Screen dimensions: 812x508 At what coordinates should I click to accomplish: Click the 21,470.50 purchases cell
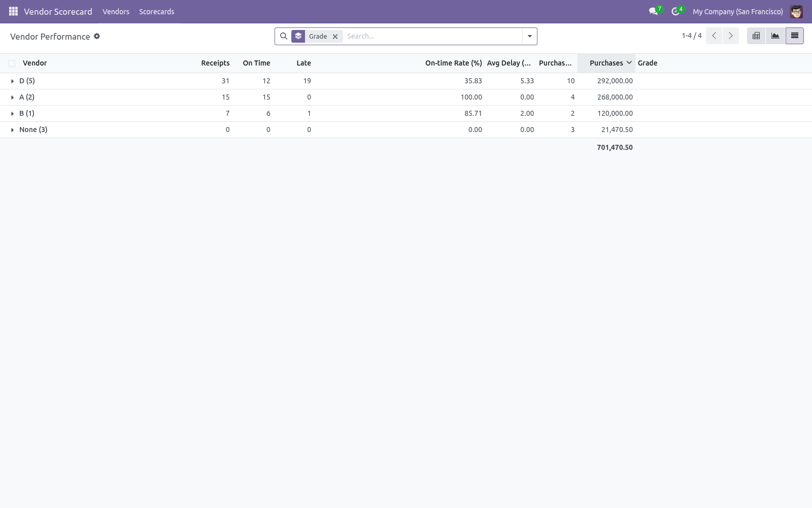617,130
